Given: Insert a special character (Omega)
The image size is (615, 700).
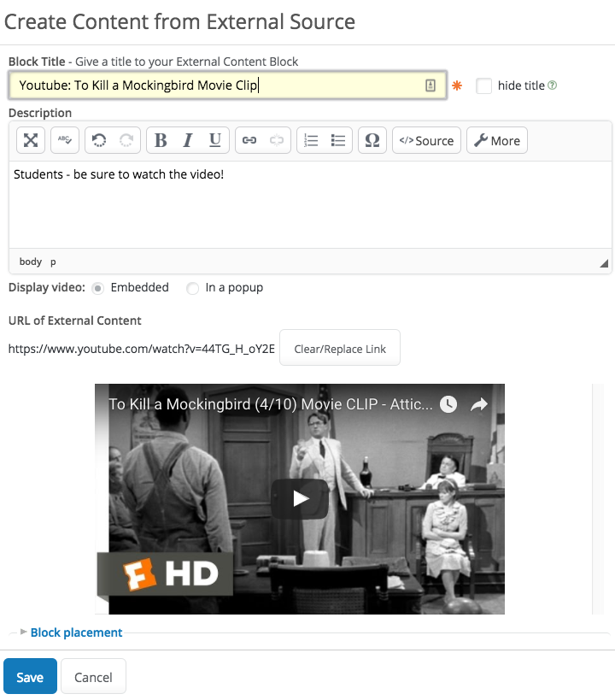Looking at the screenshot, I should click(x=372, y=140).
